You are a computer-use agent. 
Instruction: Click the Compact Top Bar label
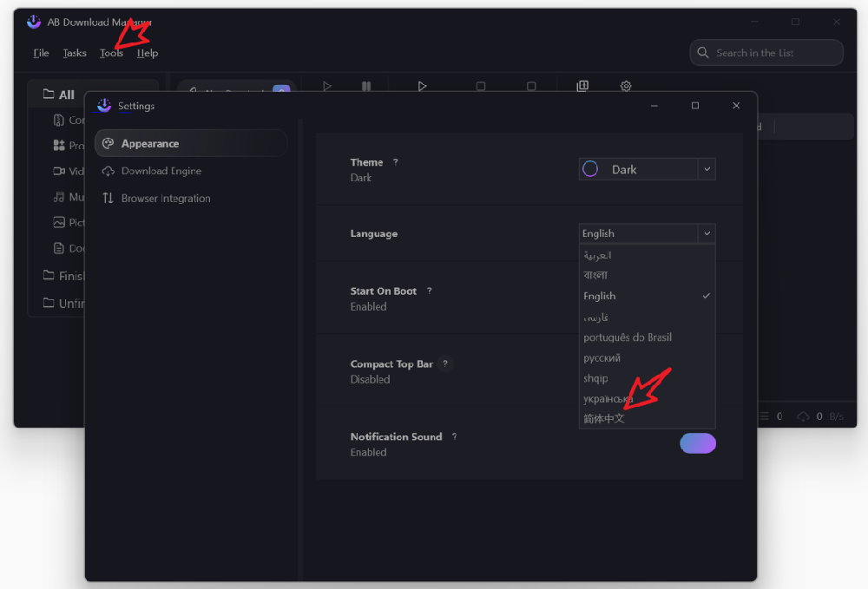tap(391, 364)
